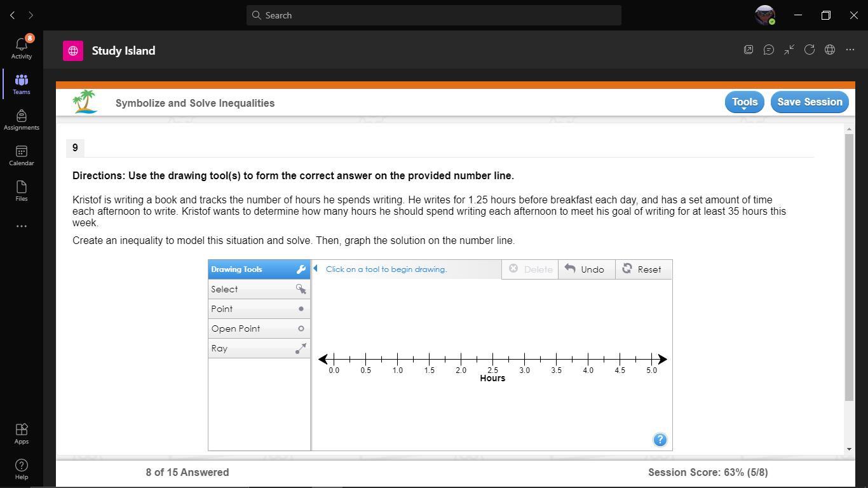Click the Save Session button
The height and width of the screenshot is (488, 868).
point(810,102)
